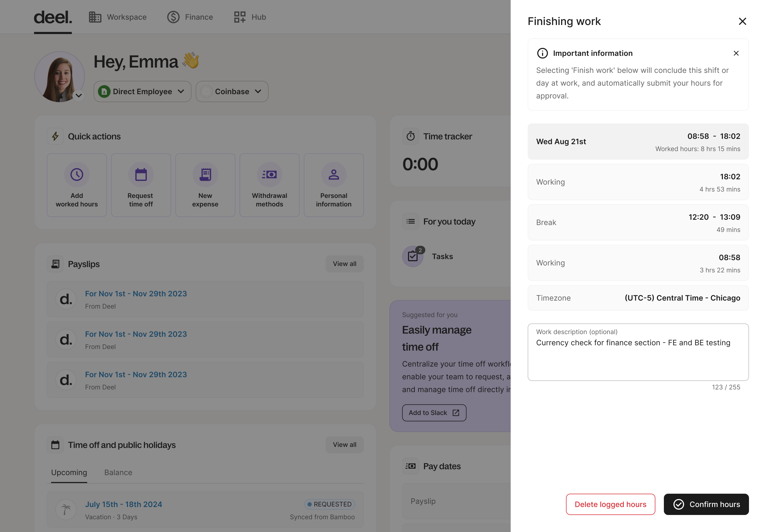Click the REQUESTED status badge
The width and height of the screenshot is (766, 532).
tap(330, 504)
